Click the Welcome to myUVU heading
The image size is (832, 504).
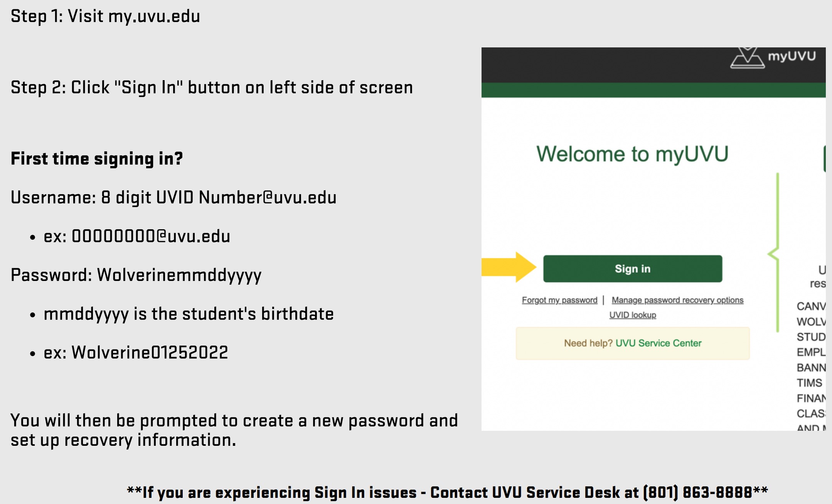(x=632, y=154)
